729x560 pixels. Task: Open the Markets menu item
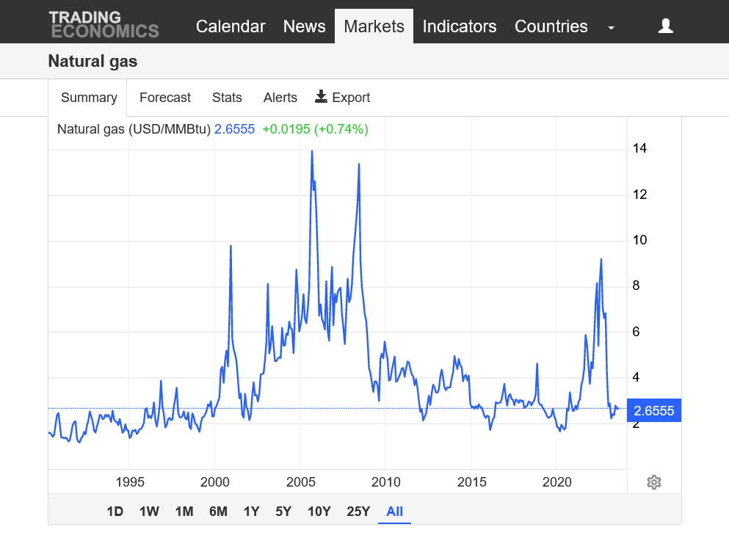(x=374, y=26)
